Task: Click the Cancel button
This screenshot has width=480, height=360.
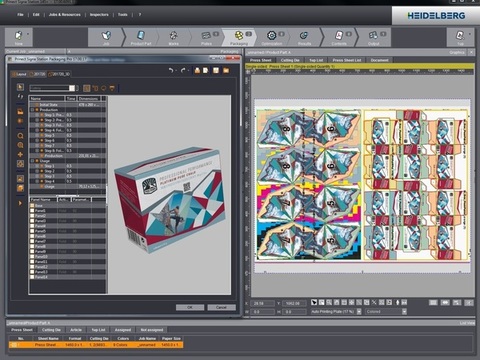Action: point(221,307)
